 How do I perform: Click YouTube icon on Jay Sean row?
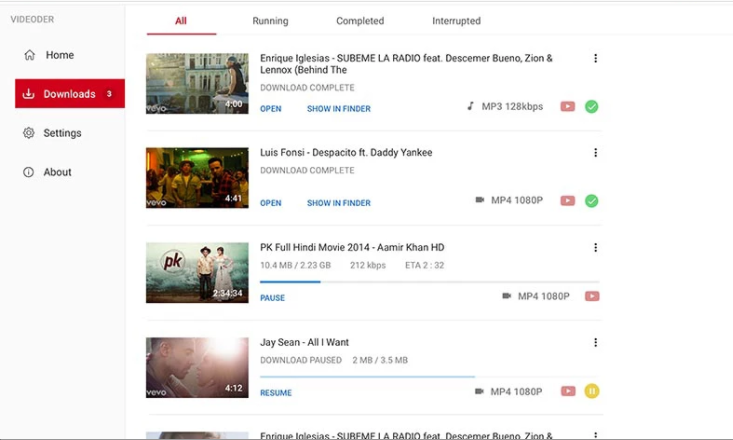tap(568, 391)
